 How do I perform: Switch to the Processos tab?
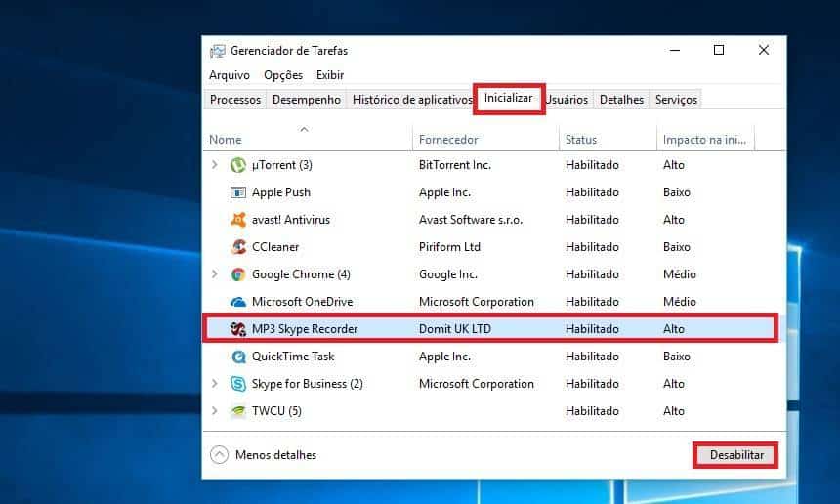pyautogui.click(x=235, y=100)
